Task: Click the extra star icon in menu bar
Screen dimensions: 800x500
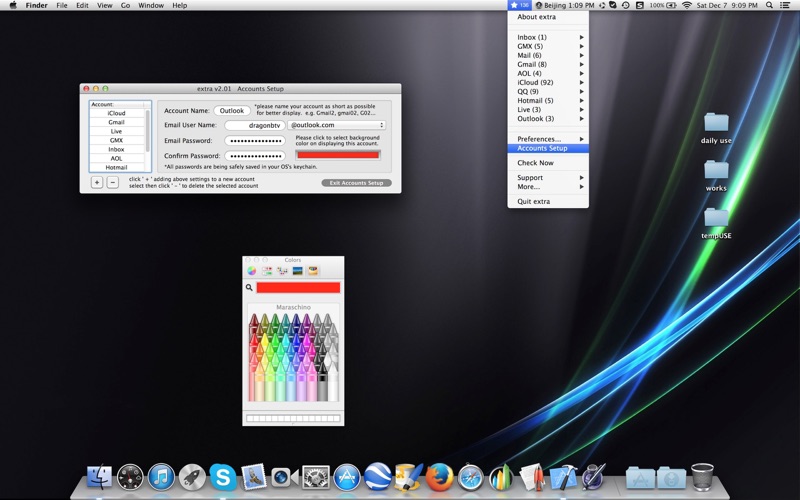Action: pos(519,5)
